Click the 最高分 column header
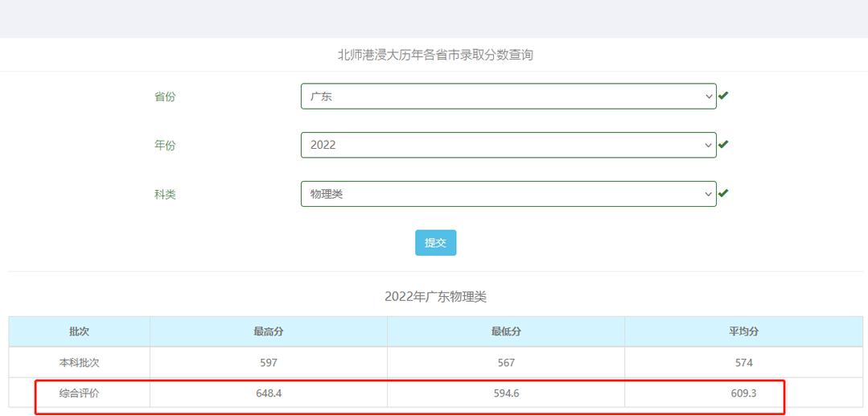This screenshot has width=868, height=416. point(269,332)
